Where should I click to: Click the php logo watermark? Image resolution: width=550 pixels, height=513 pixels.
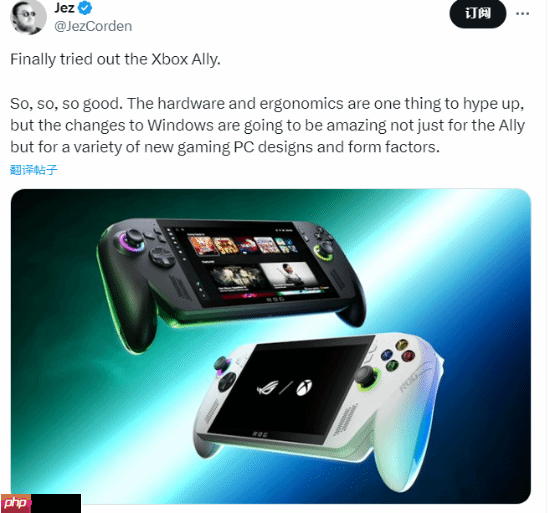(15, 503)
